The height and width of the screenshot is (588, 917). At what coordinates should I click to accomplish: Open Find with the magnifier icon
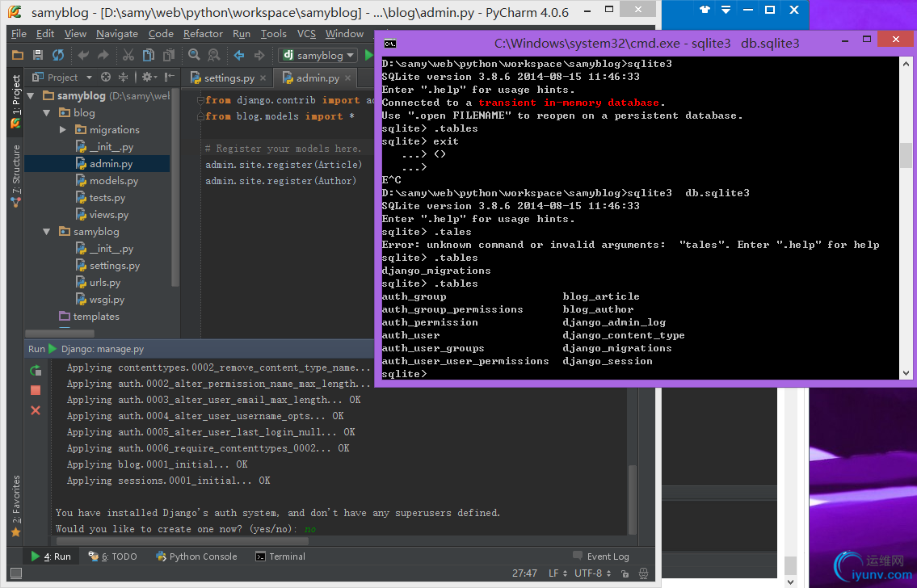(x=194, y=56)
